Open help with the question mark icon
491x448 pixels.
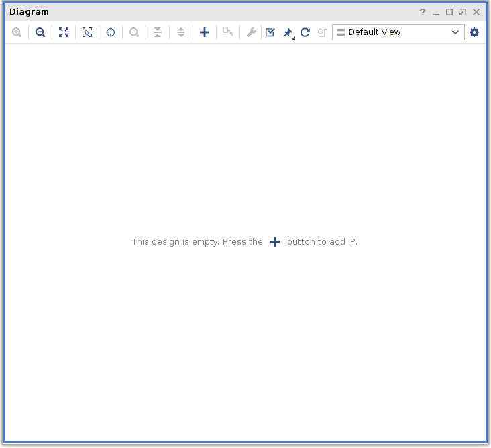coord(423,12)
